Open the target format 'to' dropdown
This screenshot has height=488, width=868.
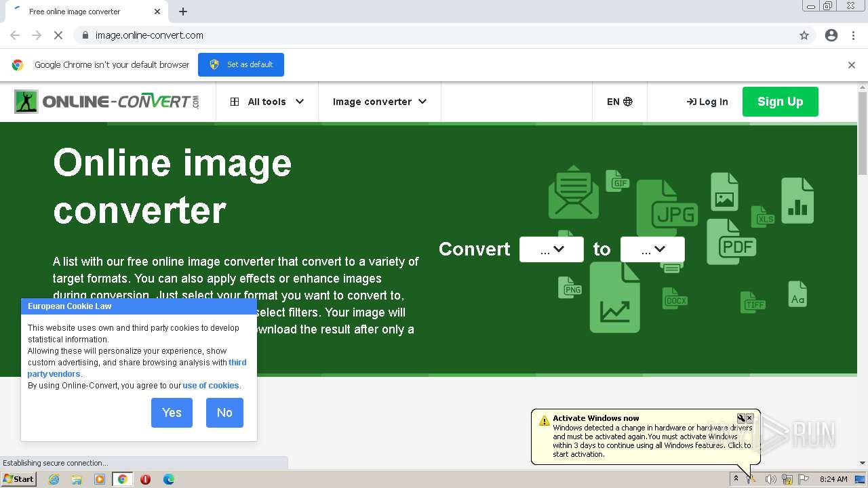(652, 249)
